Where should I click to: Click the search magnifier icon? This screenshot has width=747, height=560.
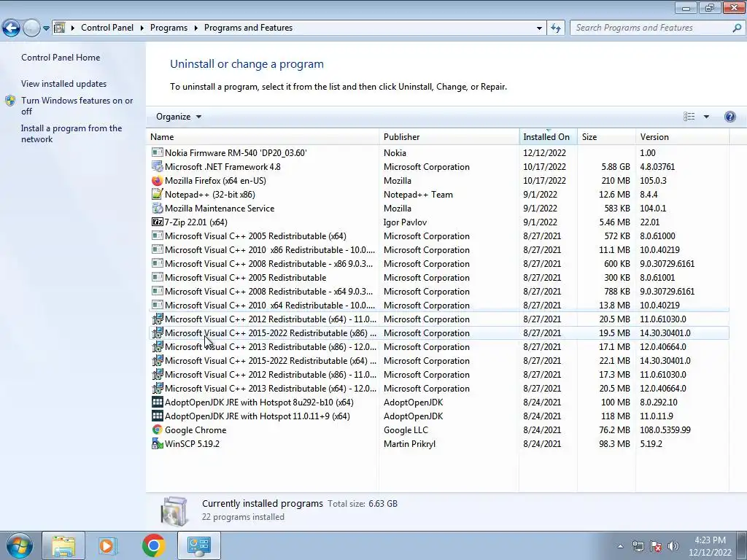(x=737, y=28)
